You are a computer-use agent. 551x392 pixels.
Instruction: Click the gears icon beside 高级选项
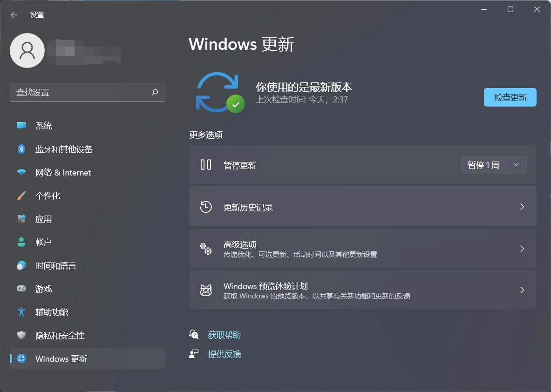206,249
